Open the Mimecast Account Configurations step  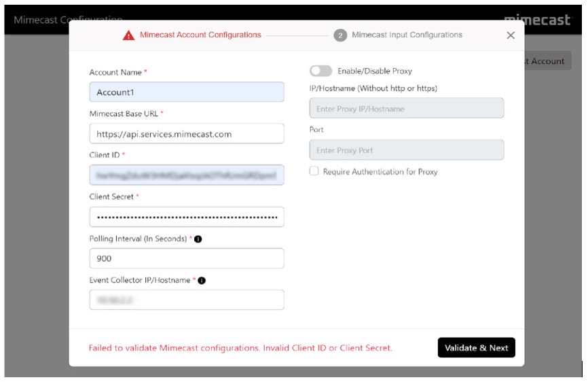(200, 35)
